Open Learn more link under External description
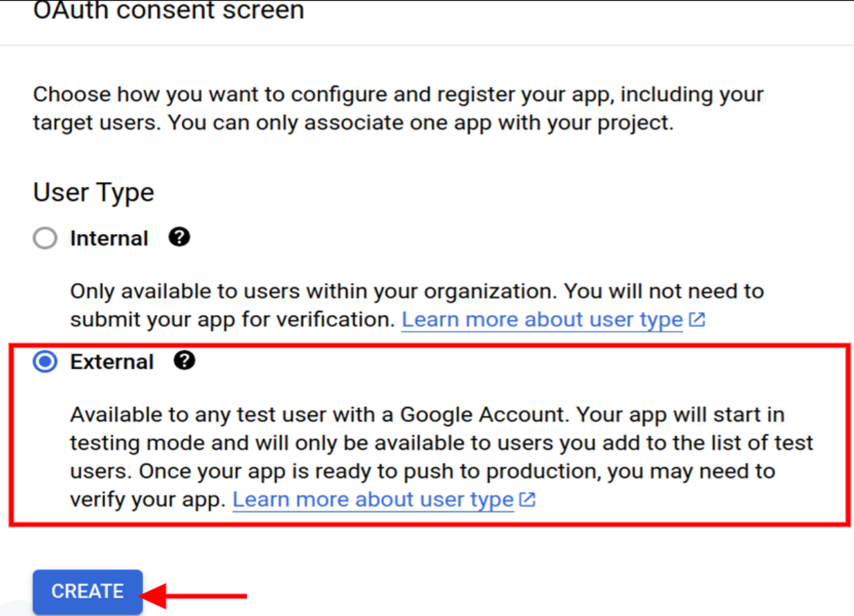The height and width of the screenshot is (616, 854). 373,500
